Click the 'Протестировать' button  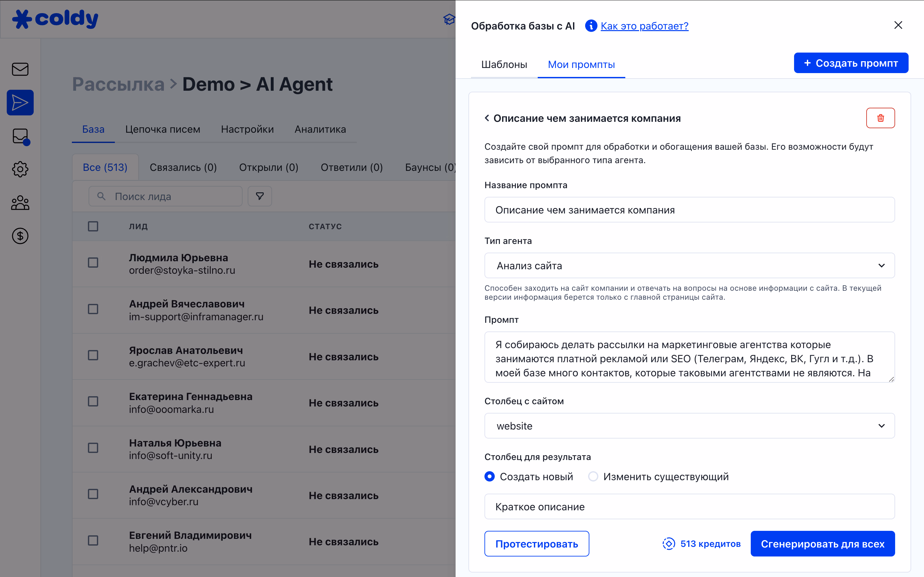tap(536, 544)
